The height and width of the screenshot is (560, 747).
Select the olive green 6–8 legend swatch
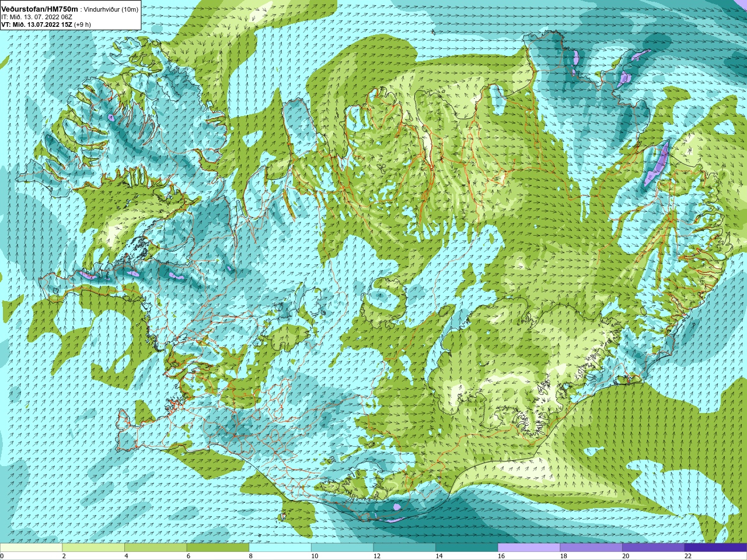(x=218, y=548)
